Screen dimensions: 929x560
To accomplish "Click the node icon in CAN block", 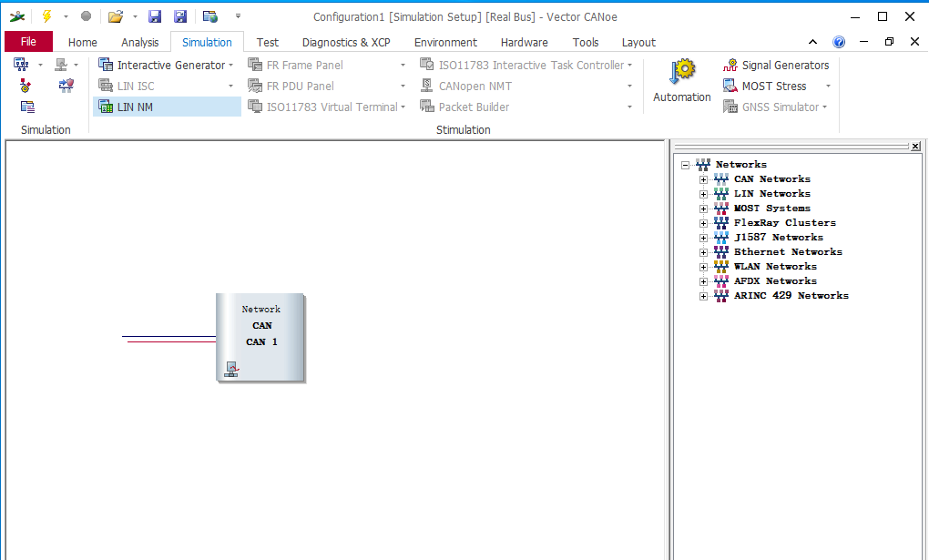I will [231, 369].
